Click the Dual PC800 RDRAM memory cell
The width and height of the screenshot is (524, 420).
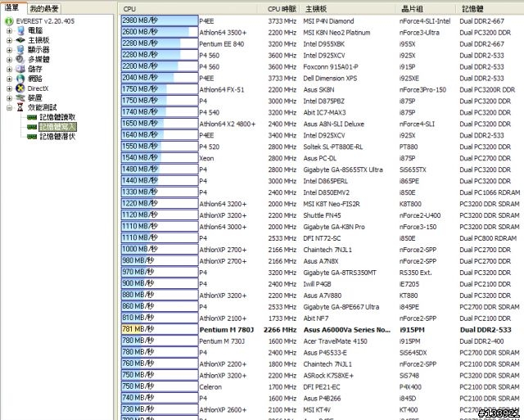tap(488, 238)
